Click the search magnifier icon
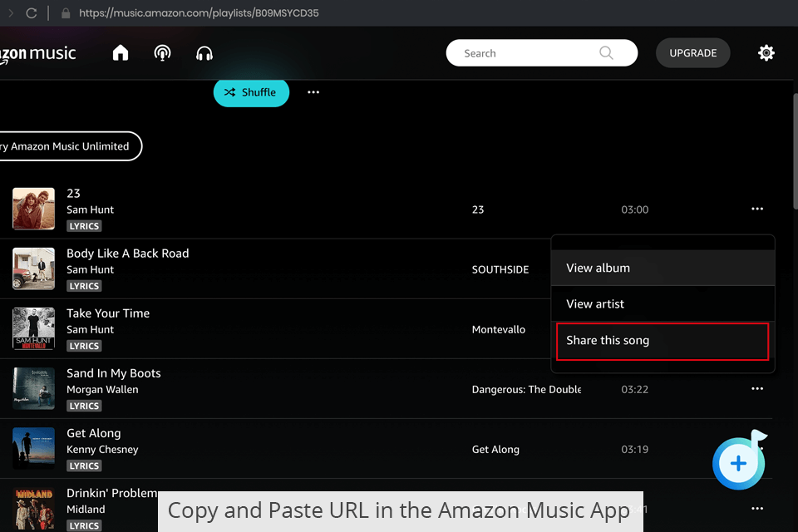798x532 pixels. pyautogui.click(x=606, y=53)
